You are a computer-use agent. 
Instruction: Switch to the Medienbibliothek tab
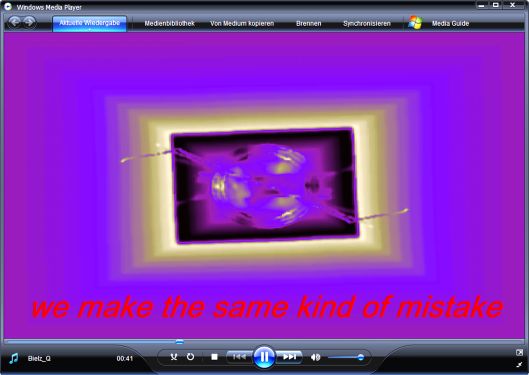(x=169, y=24)
